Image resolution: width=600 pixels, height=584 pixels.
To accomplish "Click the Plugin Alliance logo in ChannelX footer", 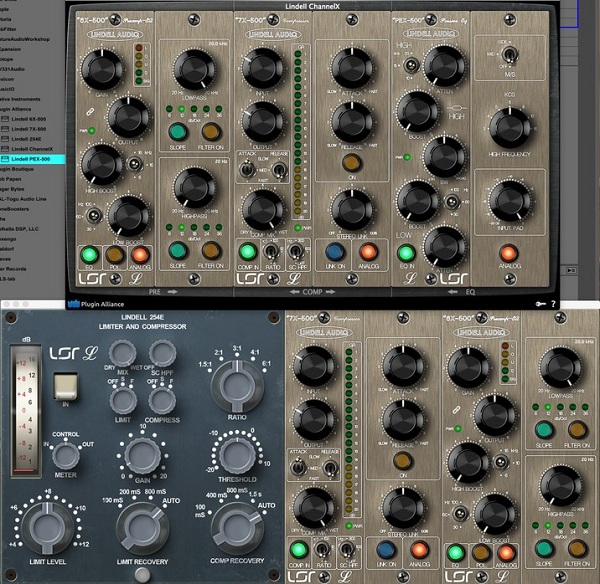I will coord(96,304).
